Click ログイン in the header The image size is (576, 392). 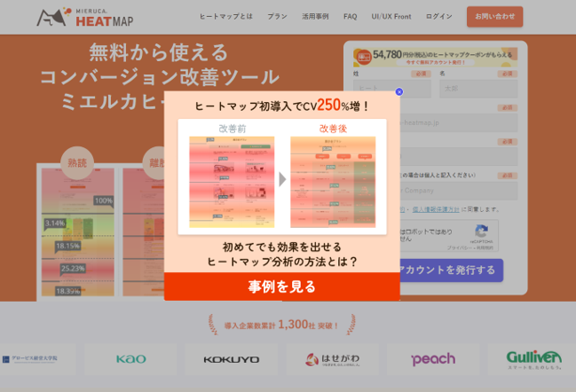click(x=439, y=17)
